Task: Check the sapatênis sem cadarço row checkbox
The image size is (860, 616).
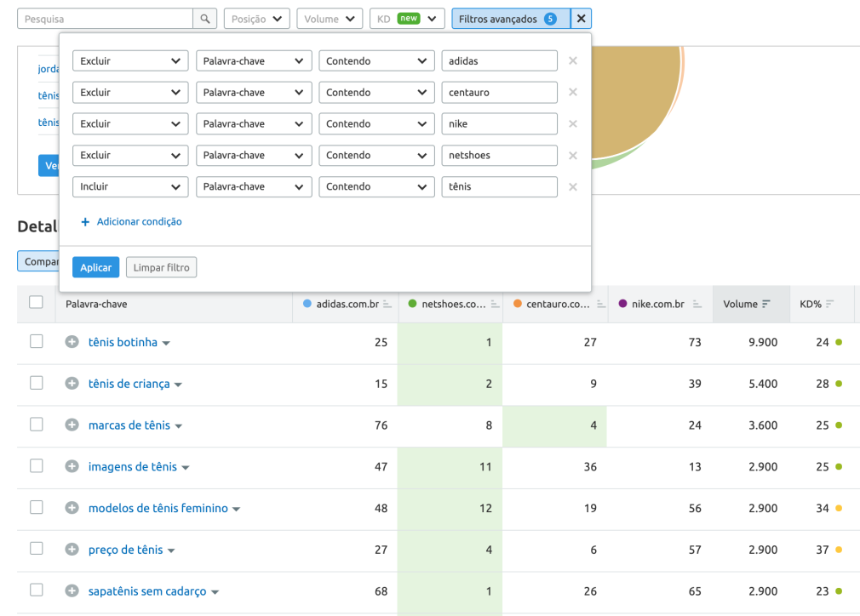Action: [x=37, y=590]
